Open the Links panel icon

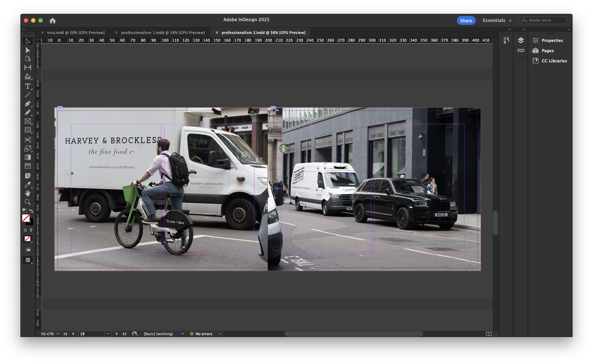pyautogui.click(x=521, y=51)
